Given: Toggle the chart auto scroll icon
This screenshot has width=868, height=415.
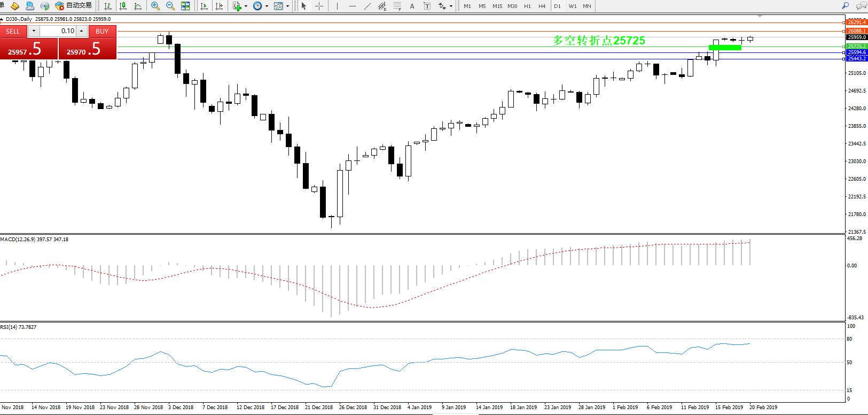Looking at the screenshot, I should pos(204,6).
